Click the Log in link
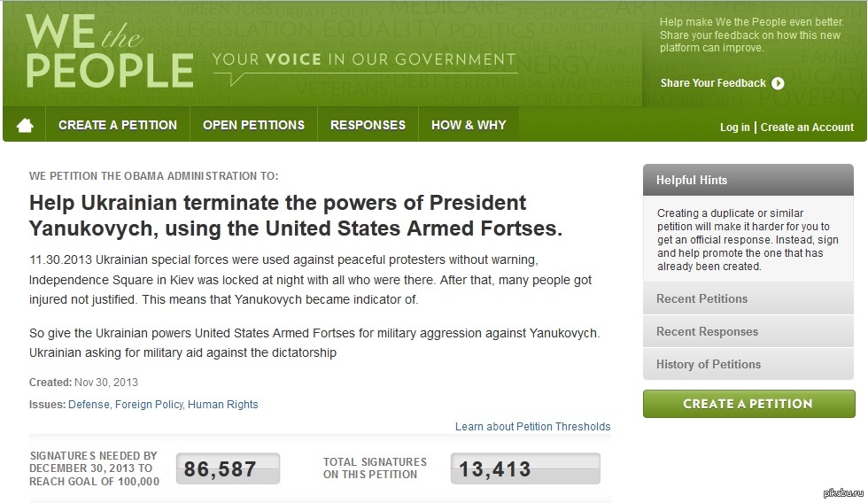The height and width of the screenshot is (503, 868). point(734,128)
